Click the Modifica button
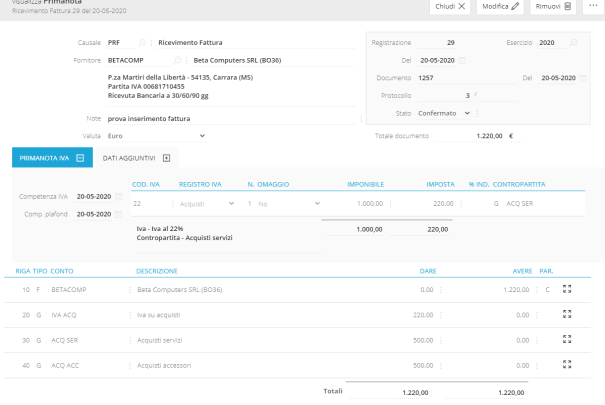 tap(500, 7)
